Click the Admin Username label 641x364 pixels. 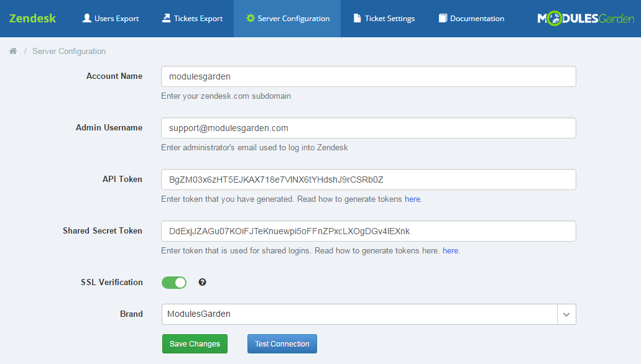(109, 127)
